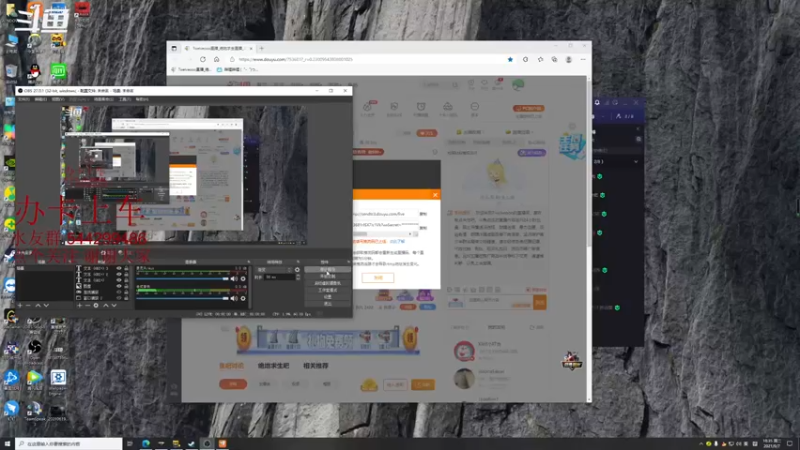This screenshot has height=450, width=800.
Task: Toggle visibility of third text source
Action: point(119,280)
